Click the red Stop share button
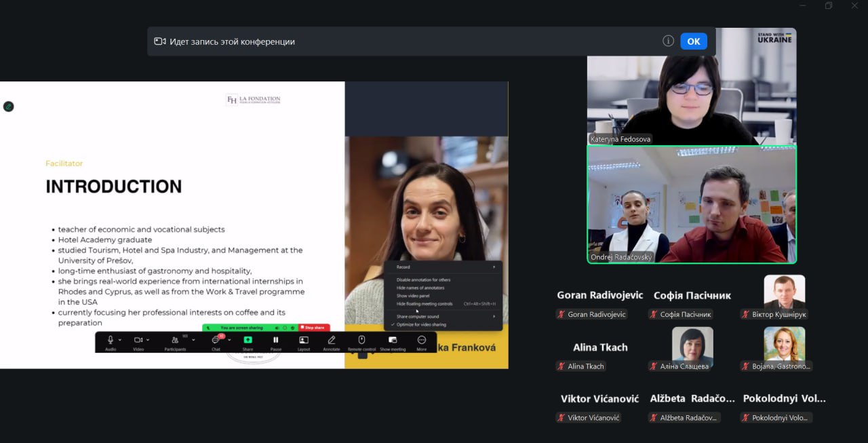This screenshot has width=868, height=443. click(x=314, y=328)
